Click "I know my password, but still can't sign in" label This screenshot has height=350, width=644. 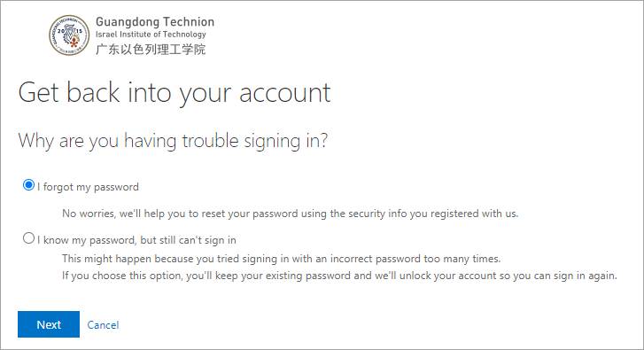[136, 240]
